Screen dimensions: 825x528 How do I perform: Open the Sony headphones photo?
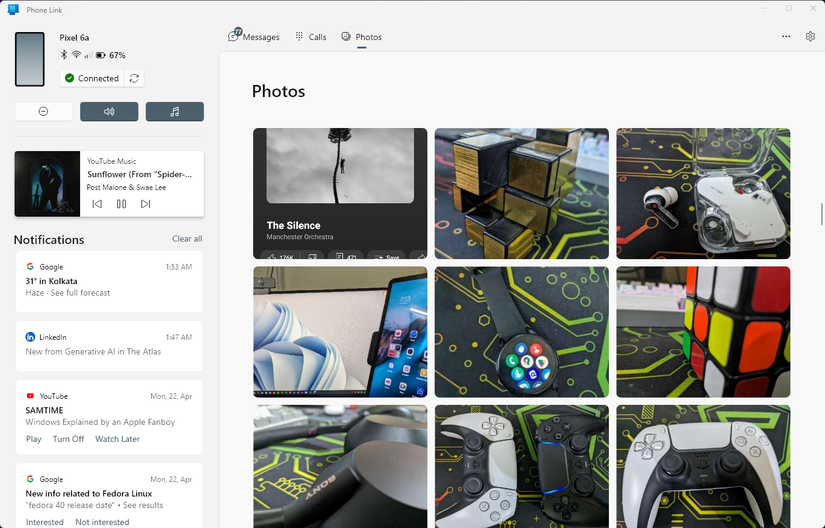[x=340, y=466]
